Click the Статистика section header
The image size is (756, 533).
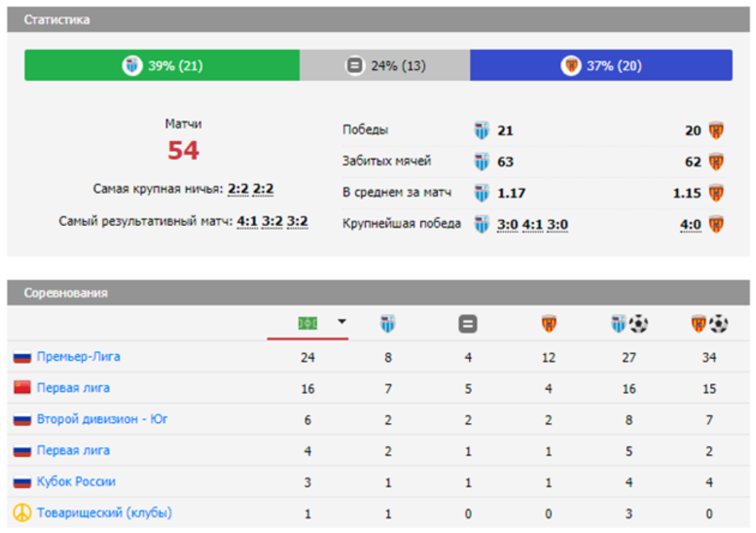click(x=57, y=20)
